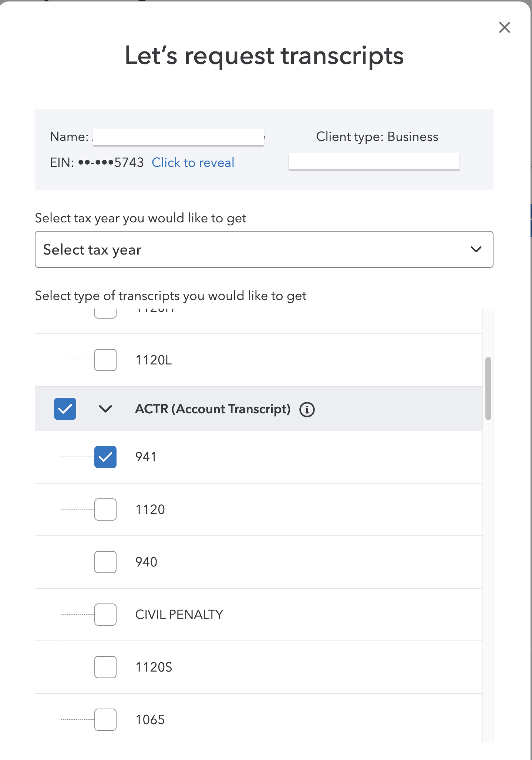Viewport: 532px width, 760px height.
Task: Collapse the ACTR Account Transcript group
Action: click(105, 409)
